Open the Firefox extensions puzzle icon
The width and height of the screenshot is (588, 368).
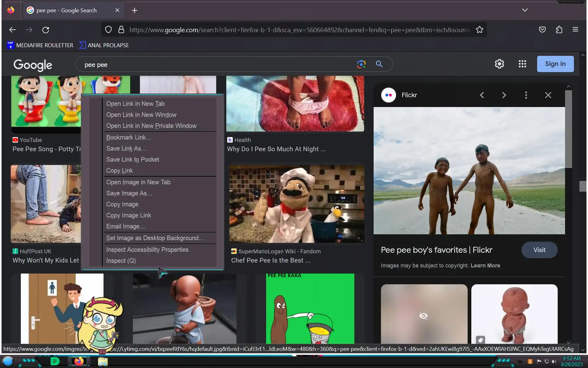click(x=559, y=30)
